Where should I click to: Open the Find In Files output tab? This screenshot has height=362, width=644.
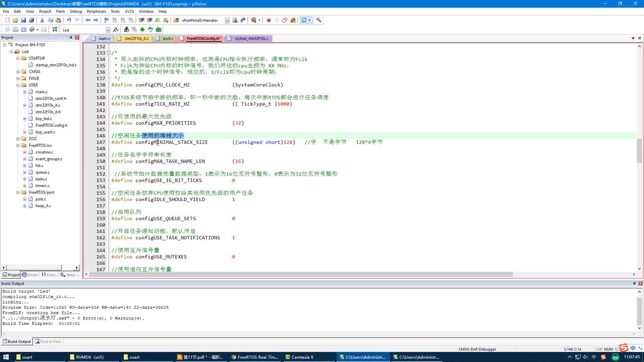[x=48, y=341]
